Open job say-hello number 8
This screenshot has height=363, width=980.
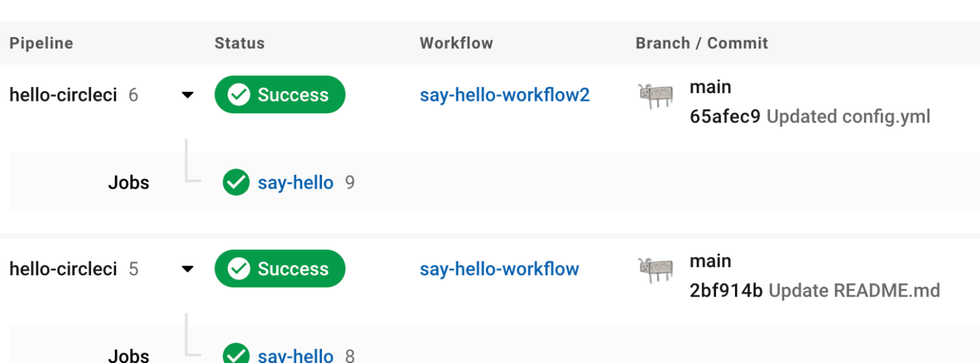coord(295,355)
